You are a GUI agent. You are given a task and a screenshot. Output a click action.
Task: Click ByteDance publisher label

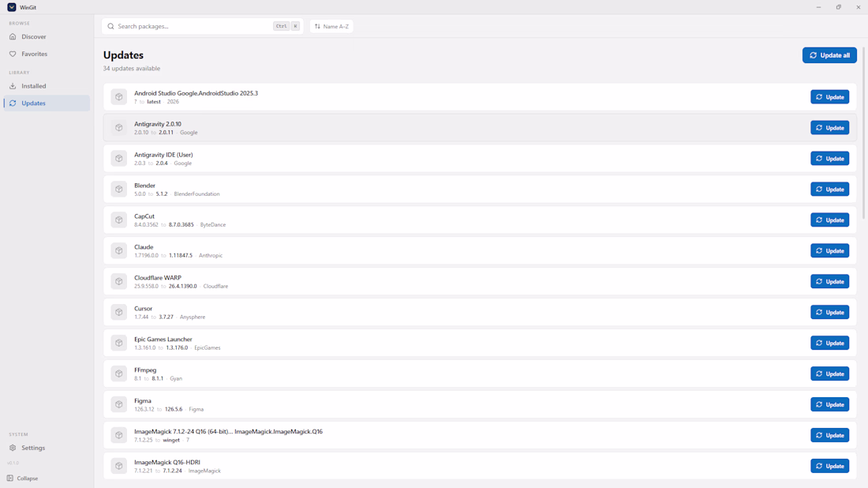[212, 225]
